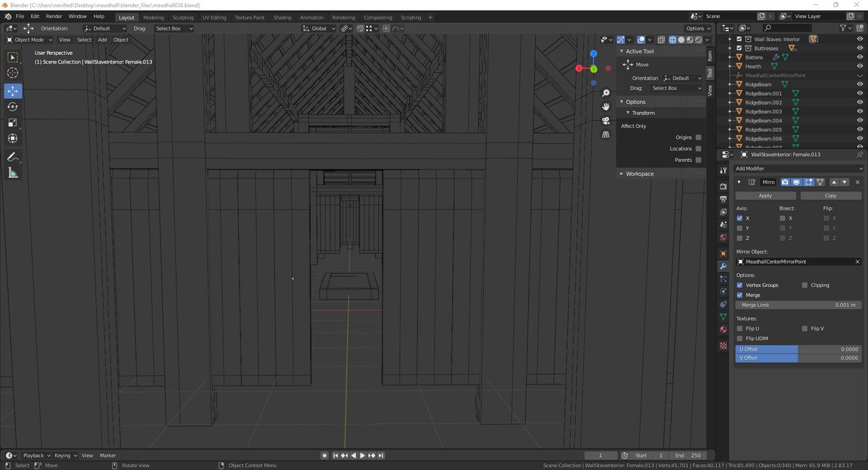The height and width of the screenshot is (470, 868).
Task: Open the Object Data properties tab
Action: (723, 317)
